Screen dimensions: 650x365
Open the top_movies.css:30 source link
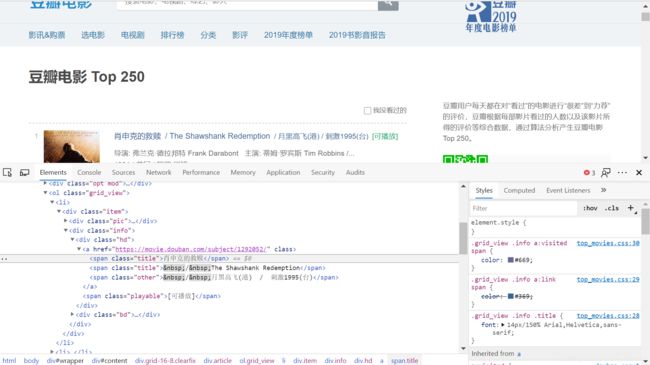(608, 243)
